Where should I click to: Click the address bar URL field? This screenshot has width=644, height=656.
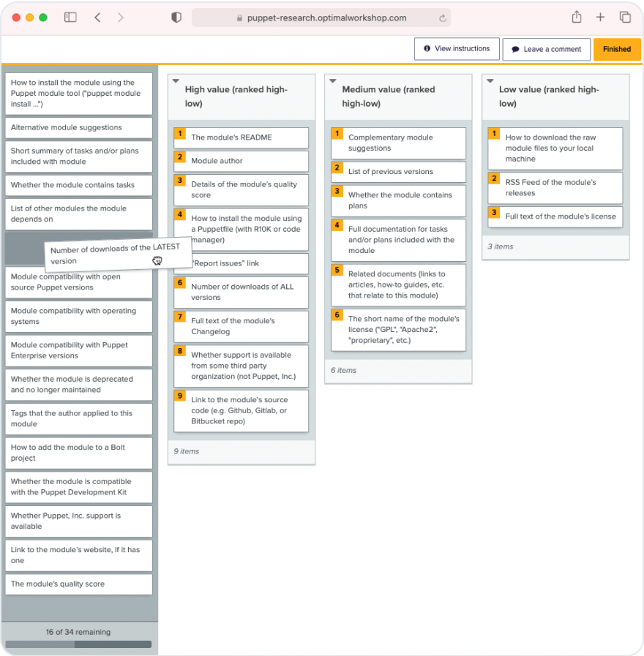click(321, 18)
